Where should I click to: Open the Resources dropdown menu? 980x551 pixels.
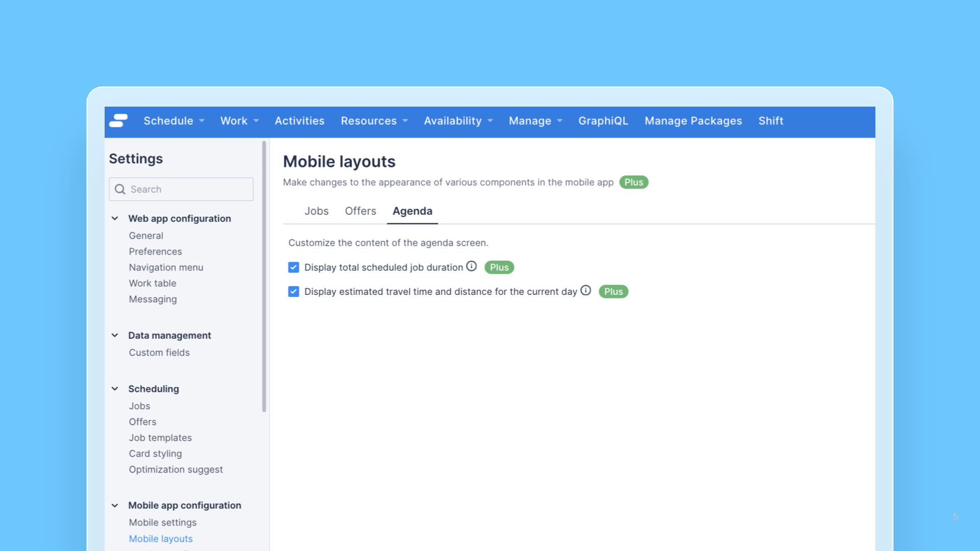375,121
